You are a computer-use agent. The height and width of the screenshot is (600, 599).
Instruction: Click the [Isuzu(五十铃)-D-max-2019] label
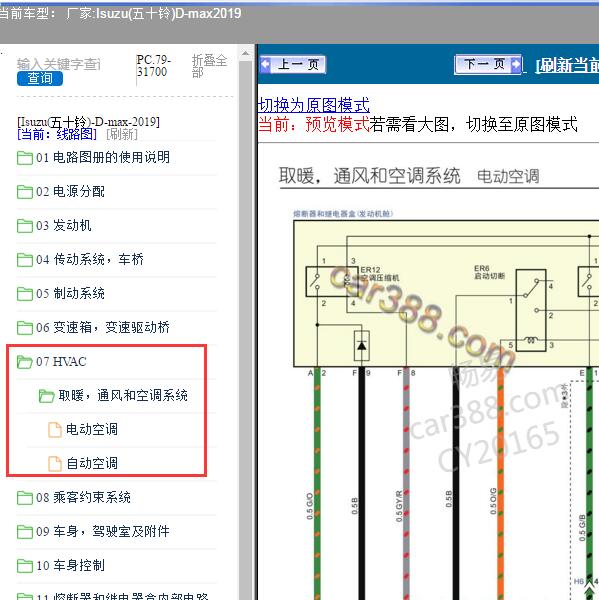(88, 122)
